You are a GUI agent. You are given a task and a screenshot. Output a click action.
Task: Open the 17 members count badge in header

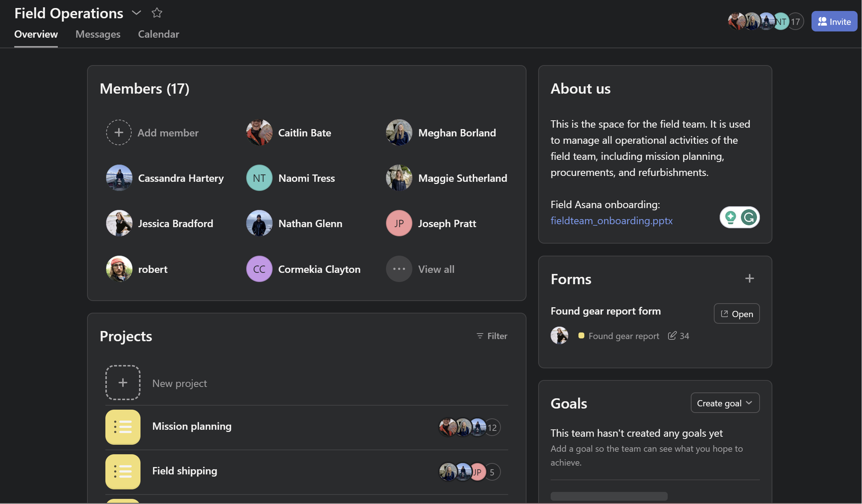[x=795, y=22]
